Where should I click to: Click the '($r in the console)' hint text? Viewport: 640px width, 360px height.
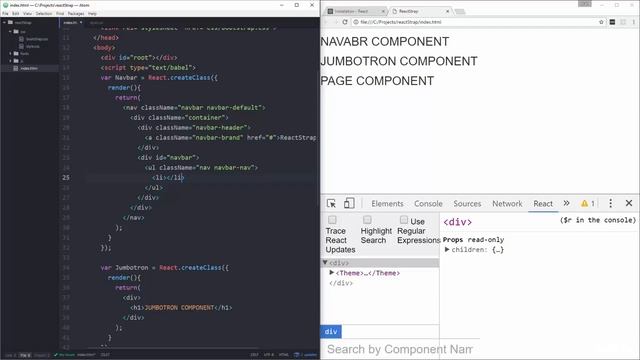pos(598,220)
